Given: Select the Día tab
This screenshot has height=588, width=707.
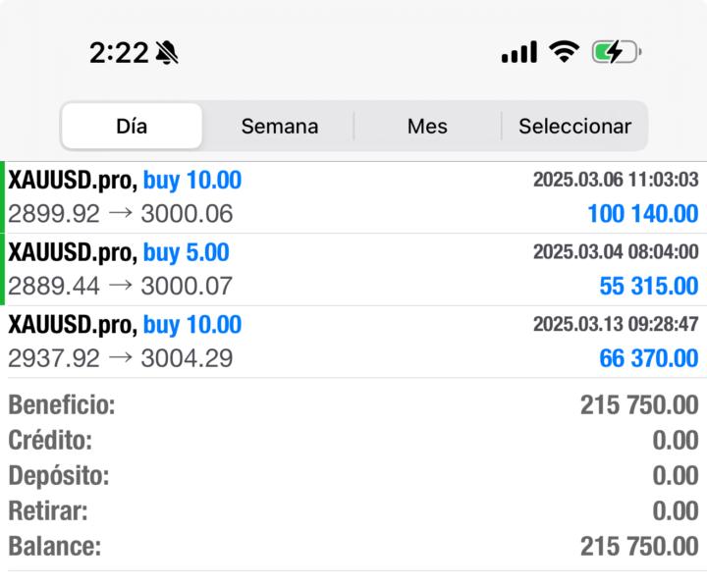Looking at the screenshot, I should 132,127.
